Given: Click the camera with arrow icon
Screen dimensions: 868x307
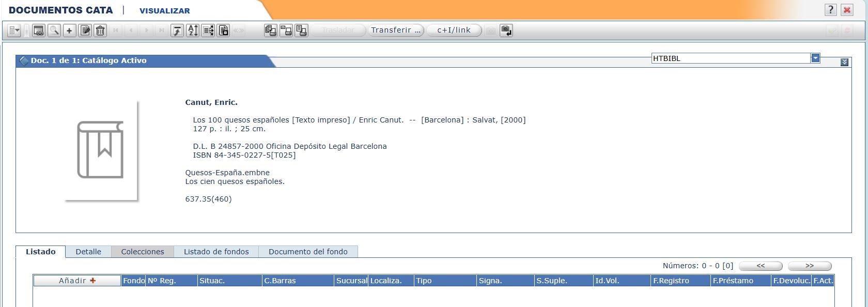Looking at the screenshot, I should (506, 30).
